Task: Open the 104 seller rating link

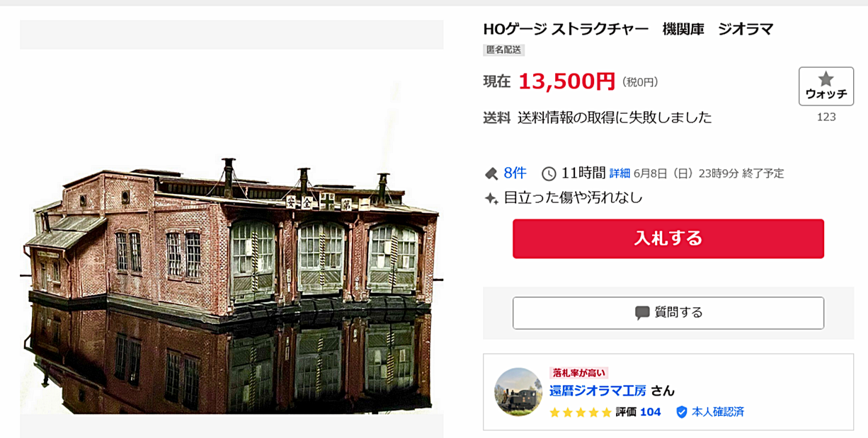Action: click(x=650, y=412)
